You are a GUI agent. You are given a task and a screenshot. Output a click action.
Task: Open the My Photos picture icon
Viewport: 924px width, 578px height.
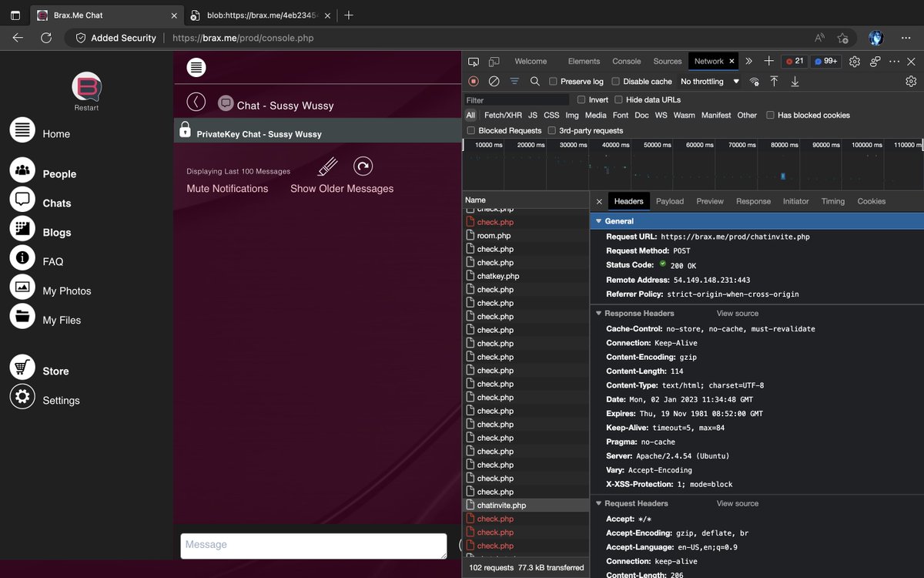[22, 287]
